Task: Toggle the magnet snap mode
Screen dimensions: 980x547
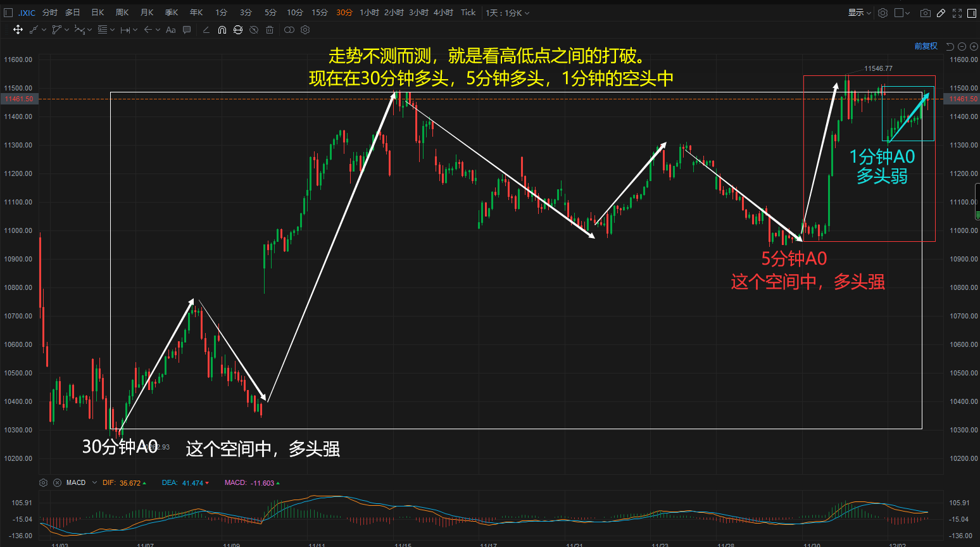Action: coord(222,30)
